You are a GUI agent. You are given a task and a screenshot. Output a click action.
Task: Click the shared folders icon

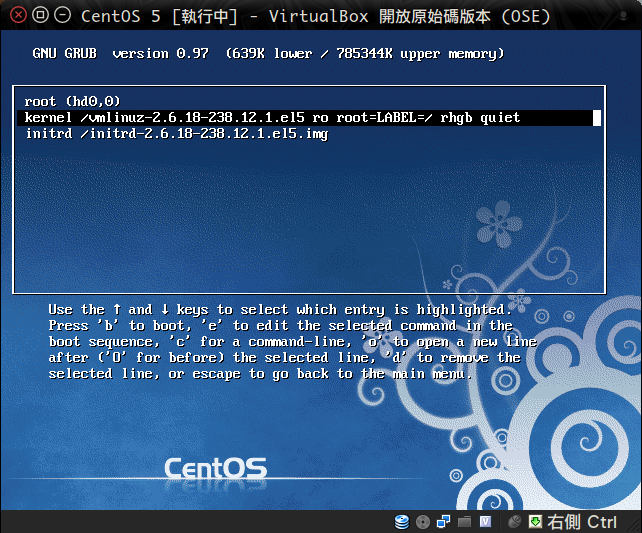(464, 522)
